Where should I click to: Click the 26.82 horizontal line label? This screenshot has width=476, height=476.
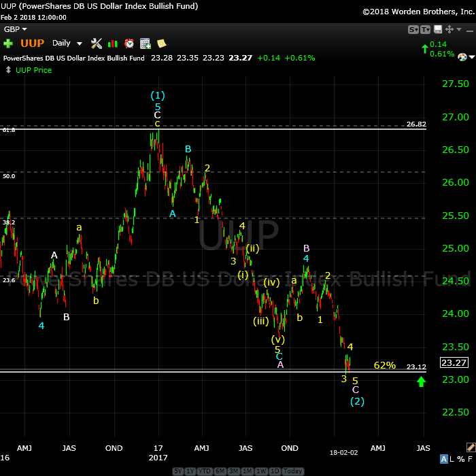(x=416, y=124)
